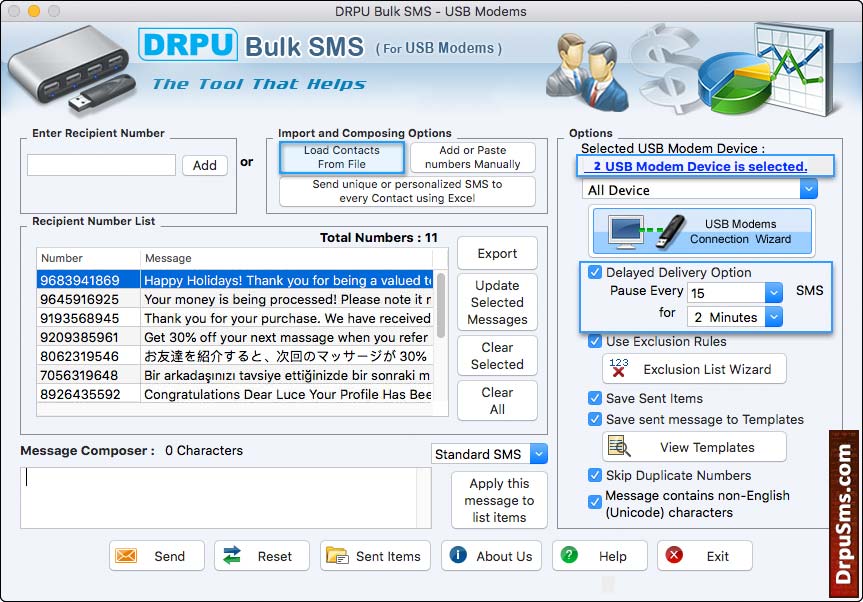The image size is (863, 602).
Task: Click the Export button
Action: point(497,254)
